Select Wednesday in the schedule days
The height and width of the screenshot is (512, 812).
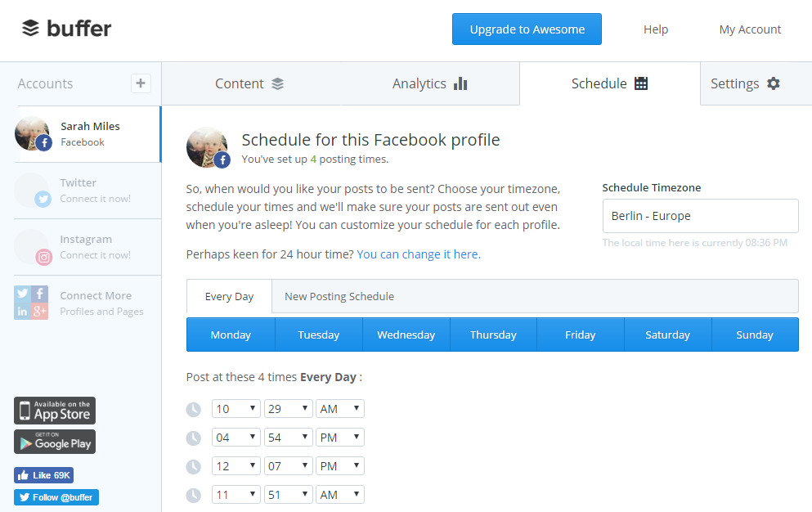[406, 334]
